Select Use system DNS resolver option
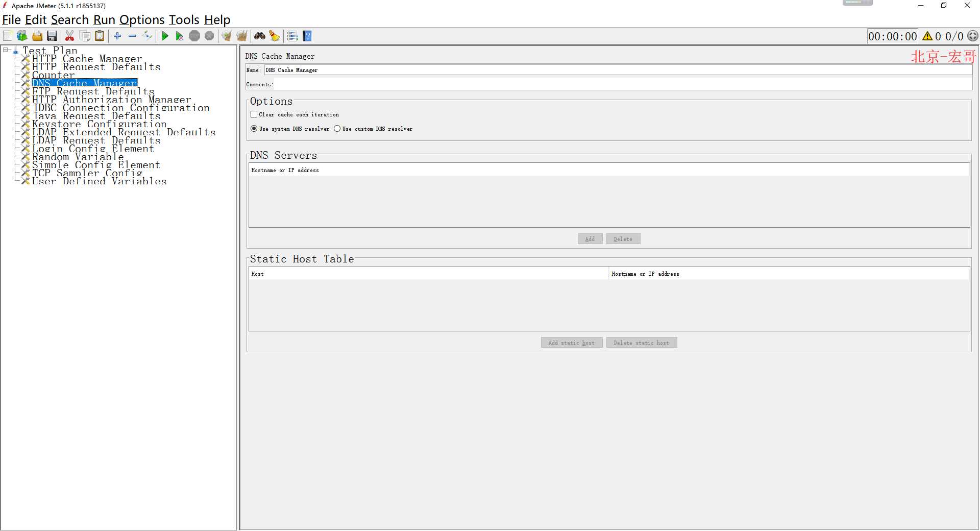 [254, 129]
